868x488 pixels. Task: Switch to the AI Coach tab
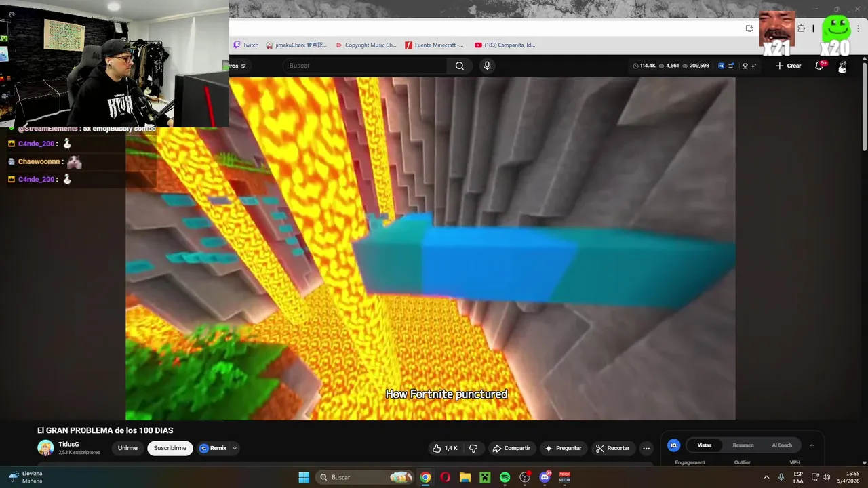pos(782,445)
